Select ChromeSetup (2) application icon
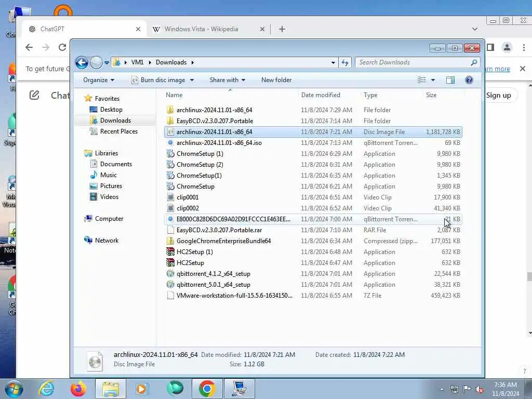The height and width of the screenshot is (399, 532). pyautogui.click(x=170, y=165)
